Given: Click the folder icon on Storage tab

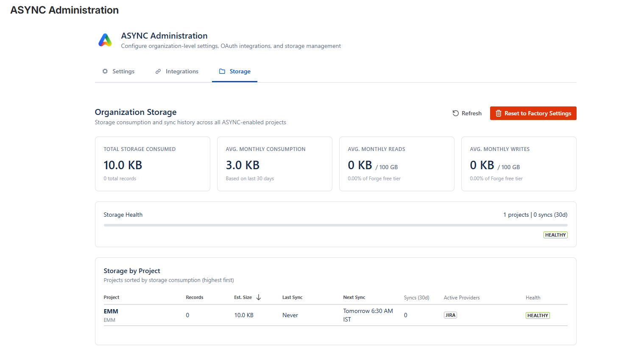Looking at the screenshot, I should coord(222,71).
